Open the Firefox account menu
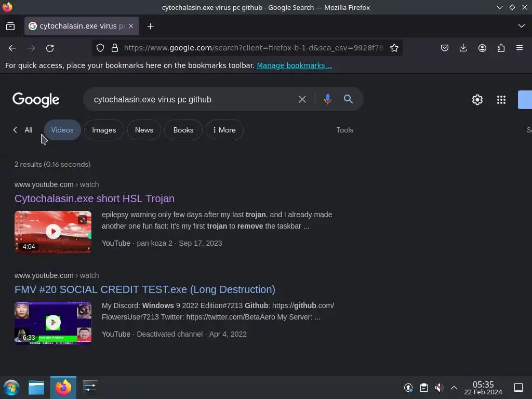532x399 pixels. 482,48
